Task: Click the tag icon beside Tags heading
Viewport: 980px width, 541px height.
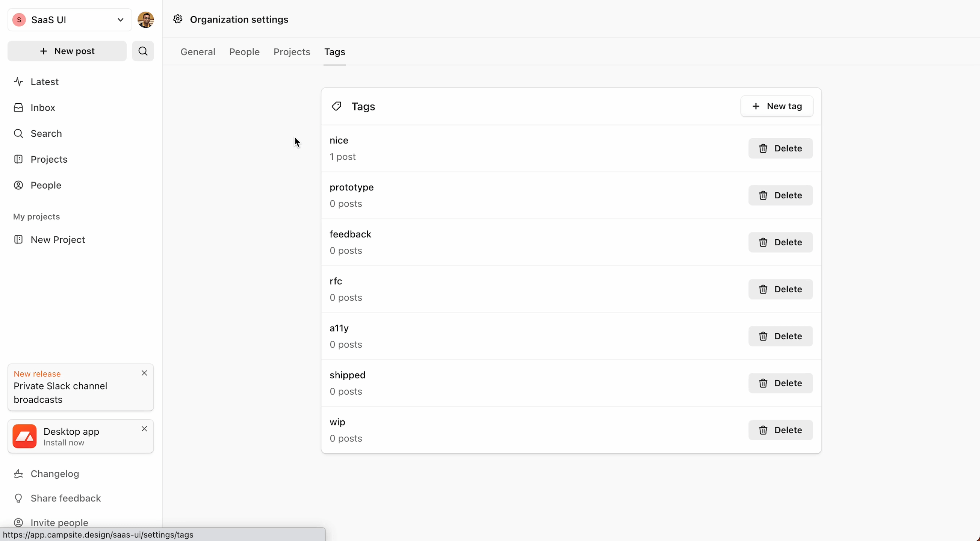Action: [336, 107]
